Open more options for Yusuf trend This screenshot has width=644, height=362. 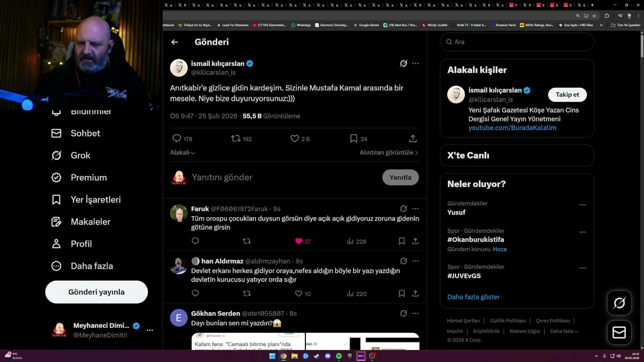[583, 205]
